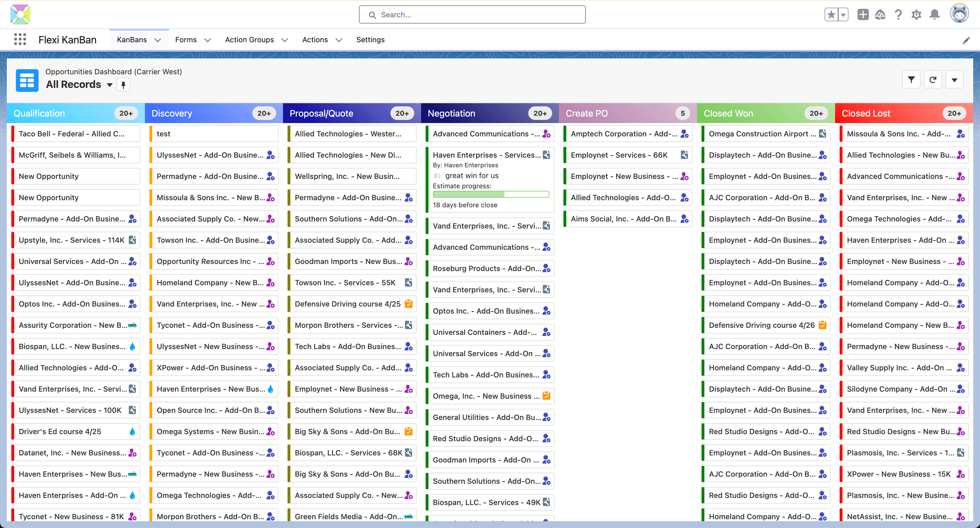Screen dimensions: 980x528
Task: Open the Silodyne Company - Add-On card
Action: pos(904,389)
